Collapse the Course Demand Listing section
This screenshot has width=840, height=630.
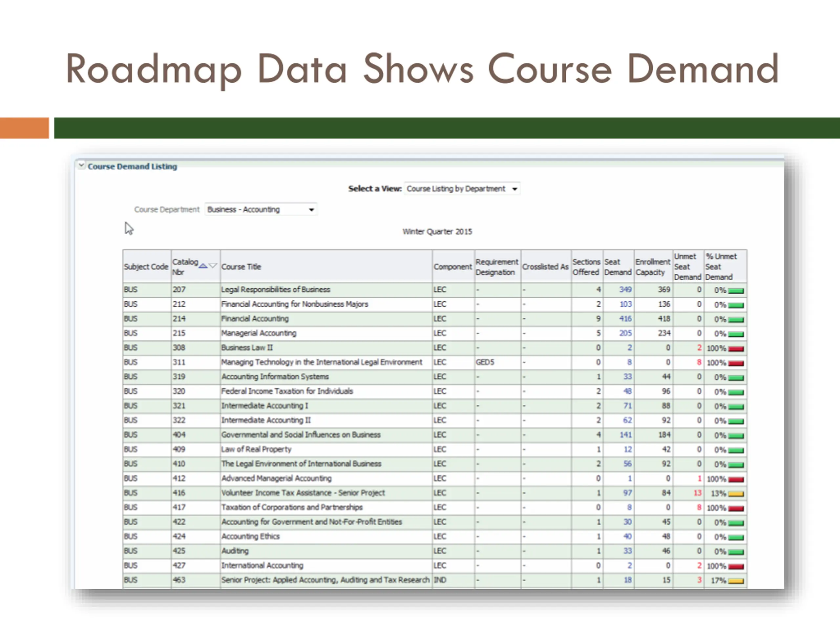[x=81, y=166]
